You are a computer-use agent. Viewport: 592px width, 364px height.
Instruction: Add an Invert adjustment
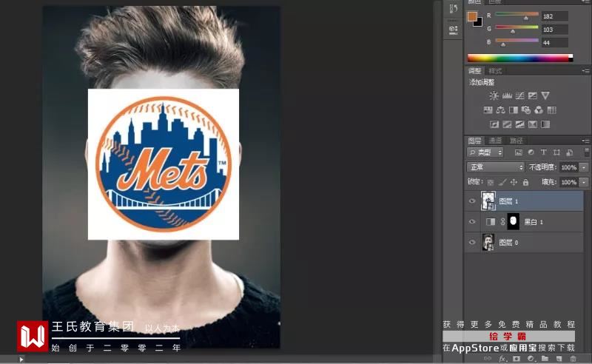(x=494, y=124)
